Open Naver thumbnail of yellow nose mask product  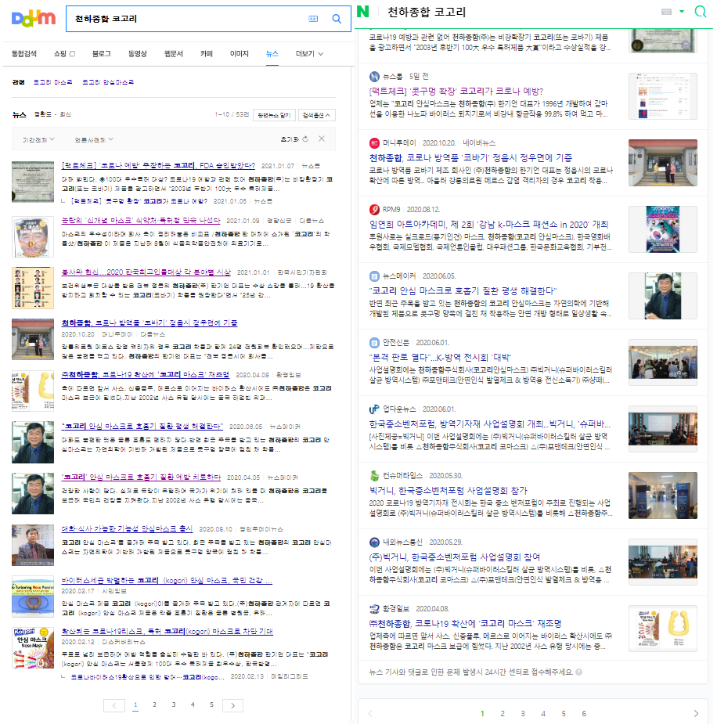[x=663, y=628]
